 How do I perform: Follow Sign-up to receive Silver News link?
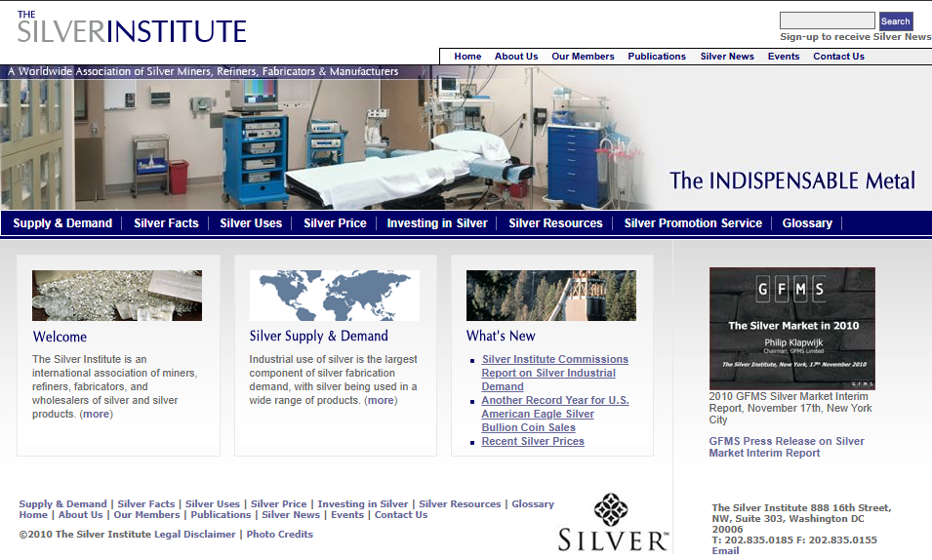pos(855,37)
